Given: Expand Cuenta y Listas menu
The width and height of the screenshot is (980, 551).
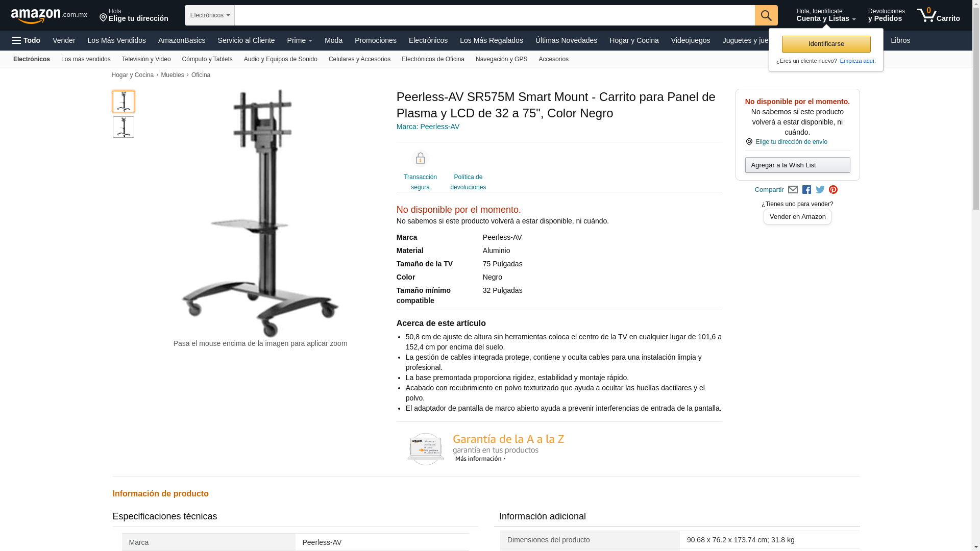Looking at the screenshot, I should [826, 15].
